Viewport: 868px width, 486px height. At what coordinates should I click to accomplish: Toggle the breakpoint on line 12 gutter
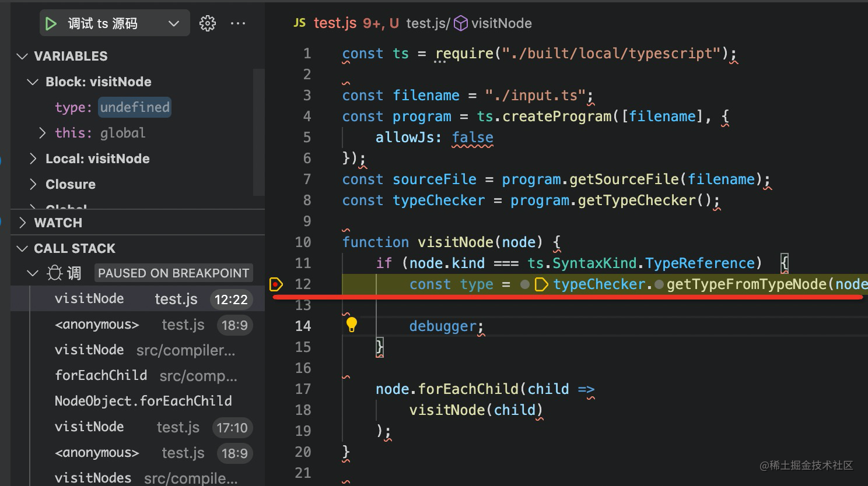[x=276, y=284]
